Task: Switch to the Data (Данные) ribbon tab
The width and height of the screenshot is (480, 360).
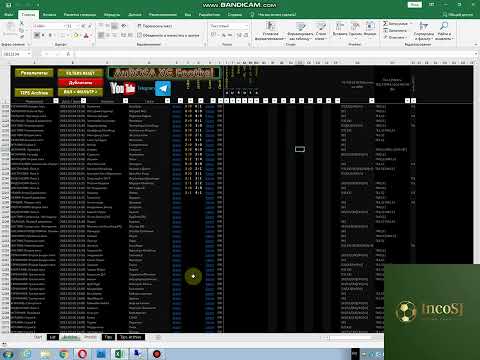Action: (x=135, y=15)
